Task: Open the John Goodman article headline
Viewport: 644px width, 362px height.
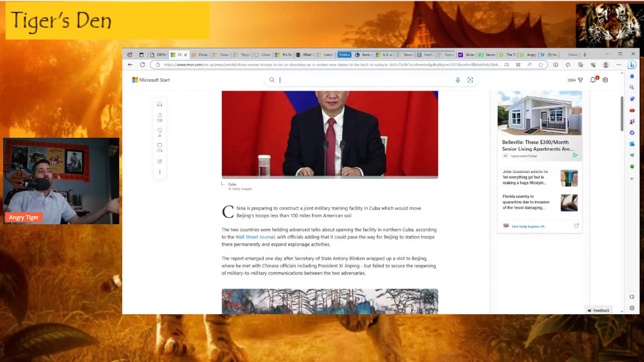Action: (x=526, y=177)
